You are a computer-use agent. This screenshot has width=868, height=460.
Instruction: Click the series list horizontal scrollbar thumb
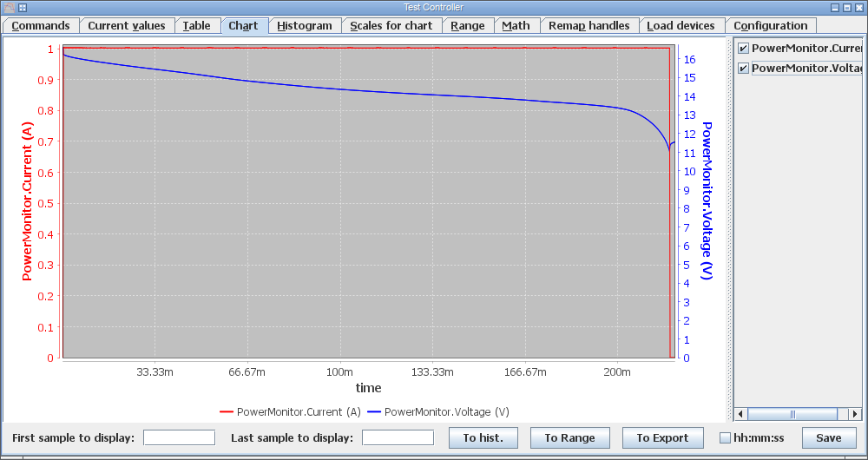click(x=792, y=414)
